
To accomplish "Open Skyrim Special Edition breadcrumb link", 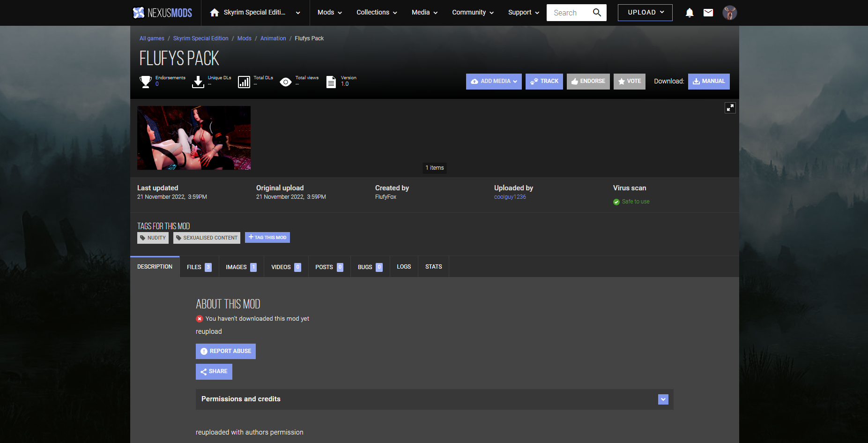I will pyautogui.click(x=201, y=38).
